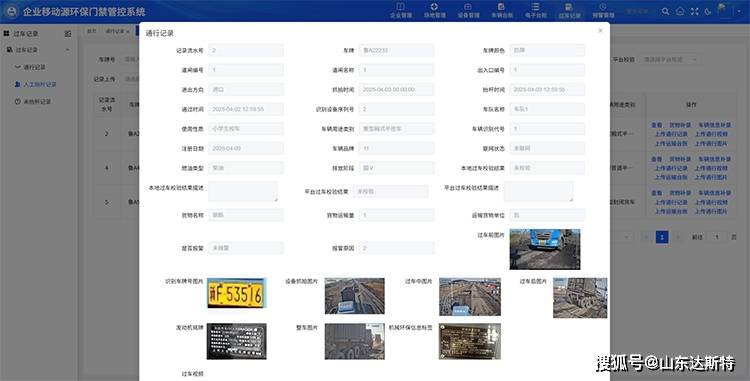Toggle fullscreen with the expand arrows icon

pyautogui.click(x=695, y=11)
